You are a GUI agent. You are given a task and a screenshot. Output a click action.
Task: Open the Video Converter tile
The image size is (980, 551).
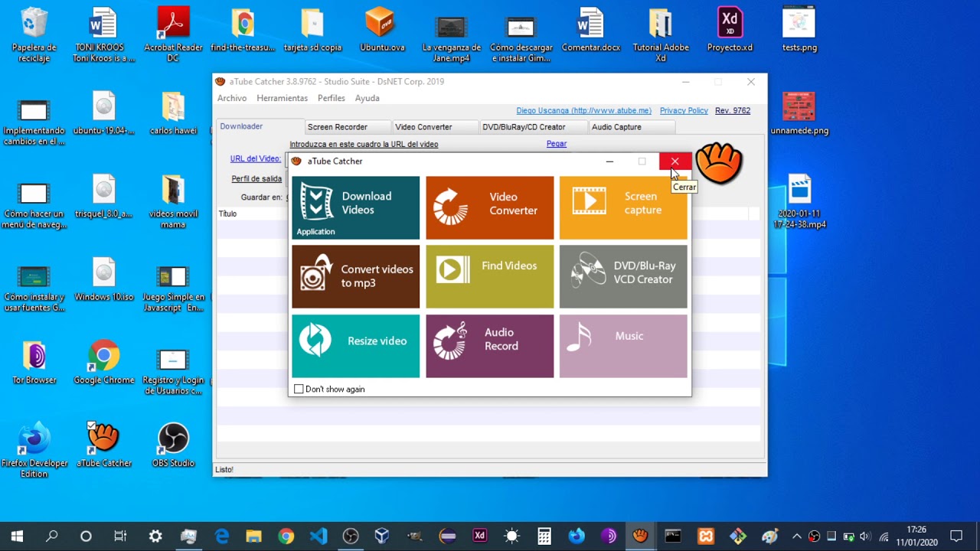489,207
